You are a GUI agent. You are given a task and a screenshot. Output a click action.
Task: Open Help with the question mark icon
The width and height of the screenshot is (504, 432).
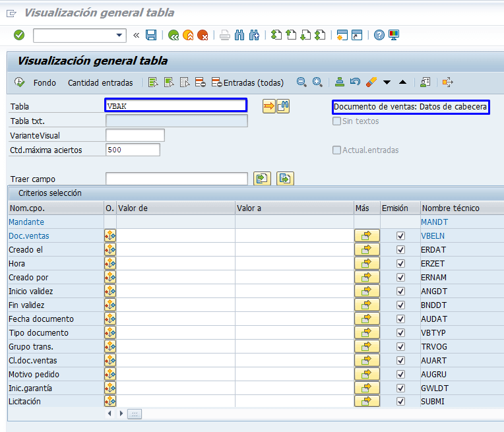(379, 35)
